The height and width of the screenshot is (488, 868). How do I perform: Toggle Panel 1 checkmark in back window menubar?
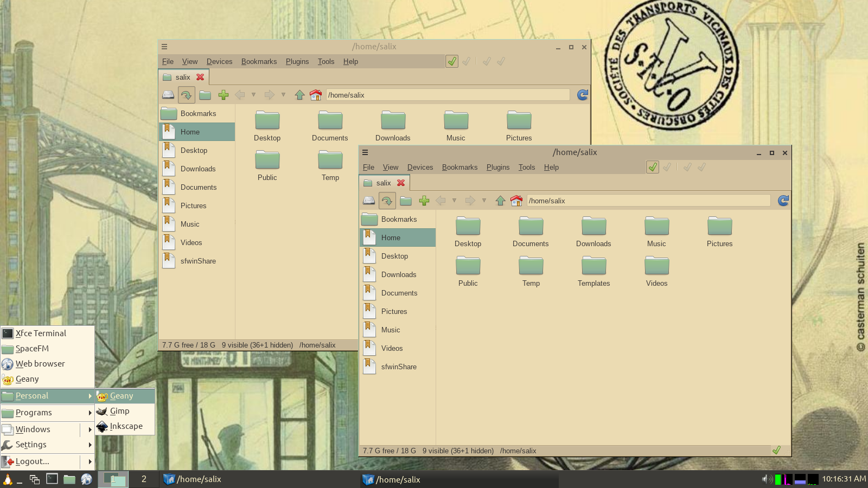point(452,61)
